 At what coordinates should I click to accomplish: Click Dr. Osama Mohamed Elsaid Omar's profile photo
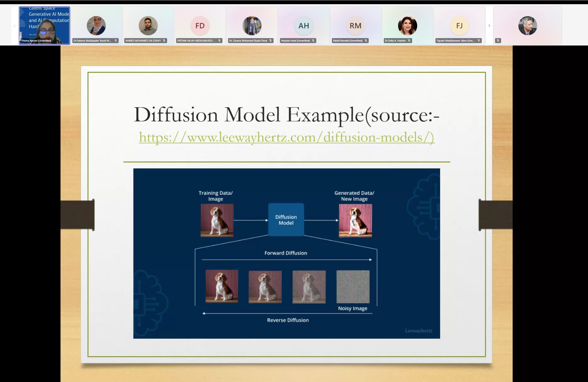point(252,26)
